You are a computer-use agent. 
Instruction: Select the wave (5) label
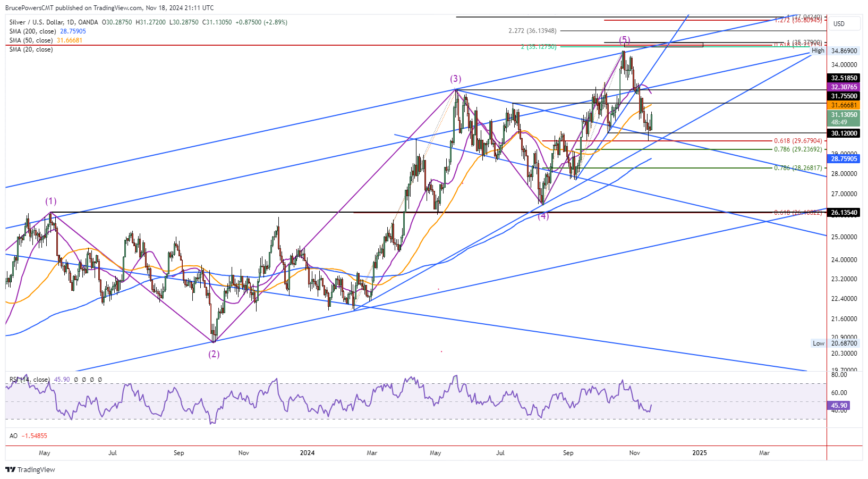[624, 40]
